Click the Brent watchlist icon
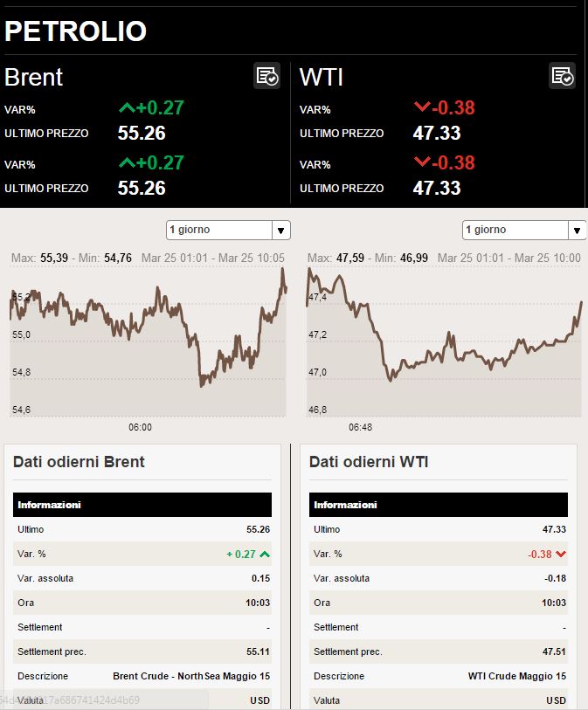 click(266, 76)
